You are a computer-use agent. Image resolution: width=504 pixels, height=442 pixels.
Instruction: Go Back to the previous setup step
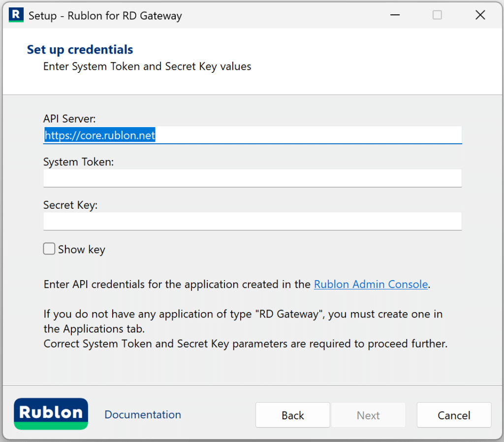(x=293, y=415)
